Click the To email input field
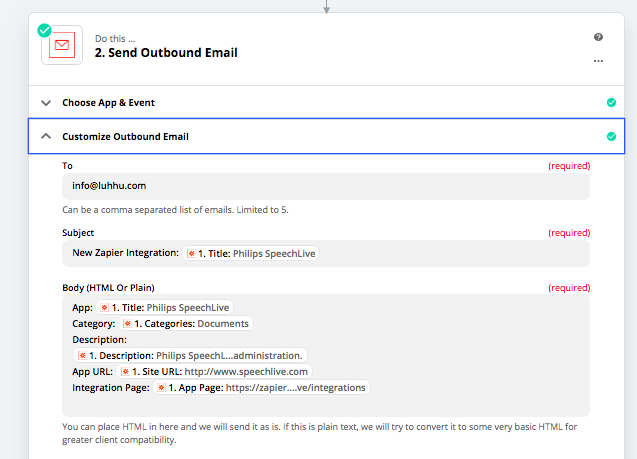 point(325,186)
